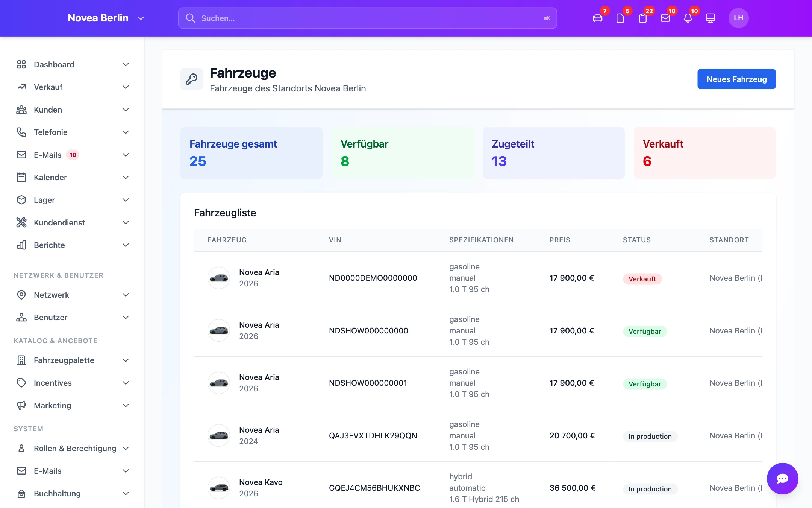Open the Kundendienst menu item
Image resolution: width=812 pixels, height=508 pixels.
73,222
